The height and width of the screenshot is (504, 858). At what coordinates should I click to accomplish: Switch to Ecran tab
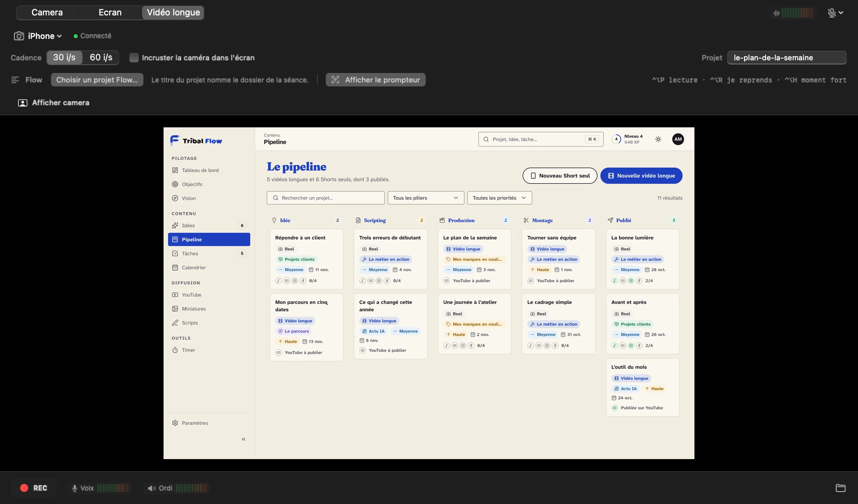110,13
